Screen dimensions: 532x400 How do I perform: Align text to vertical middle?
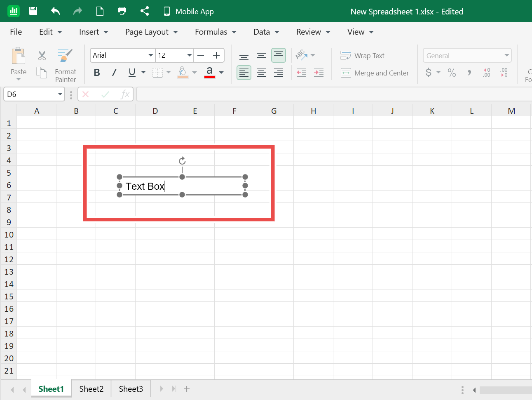click(x=261, y=56)
